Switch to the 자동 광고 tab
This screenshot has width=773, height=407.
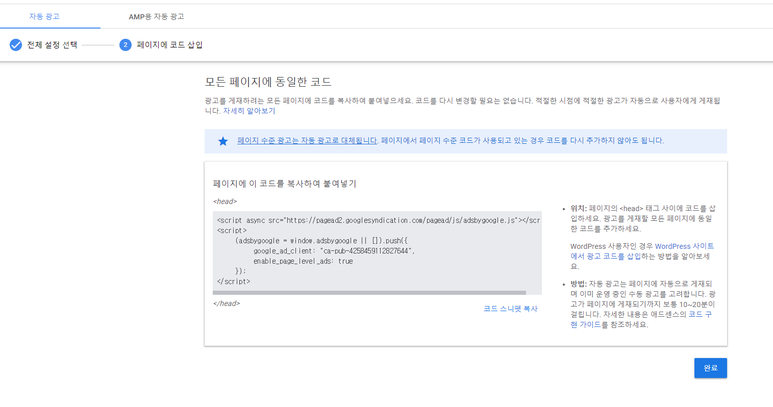coord(44,16)
